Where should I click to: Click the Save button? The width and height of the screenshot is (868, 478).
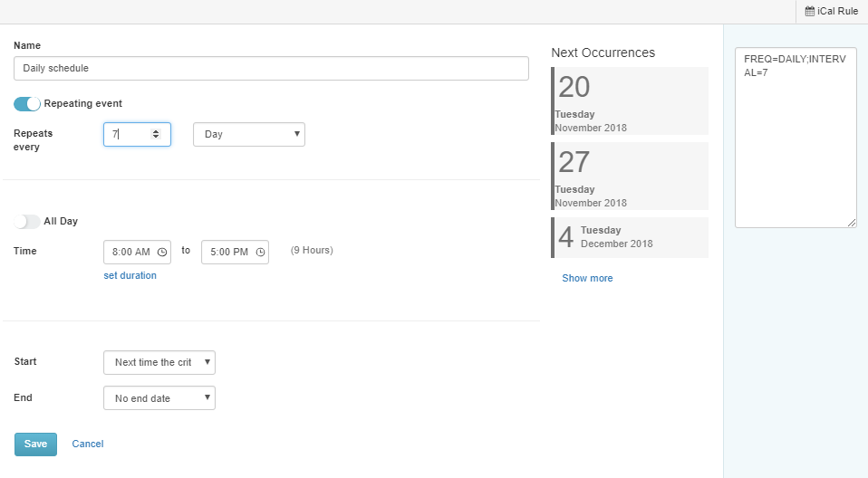(35, 445)
